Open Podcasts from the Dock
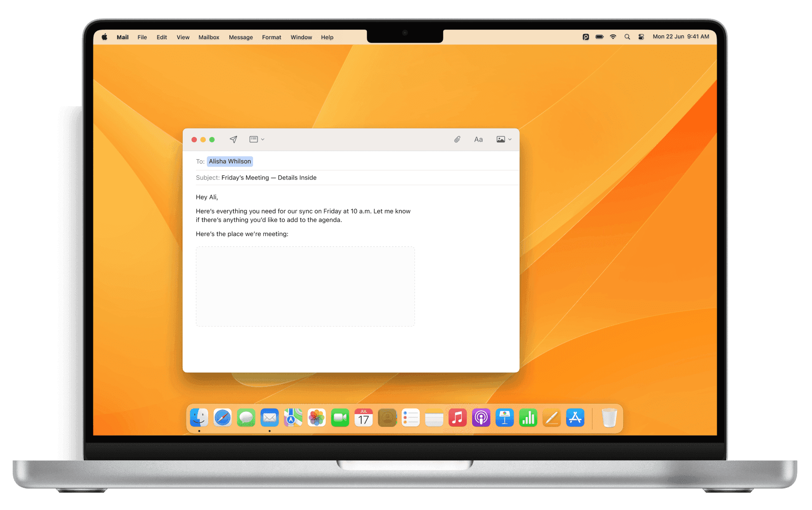The height and width of the screenshot is (510, 812). (x=481, y=418)
